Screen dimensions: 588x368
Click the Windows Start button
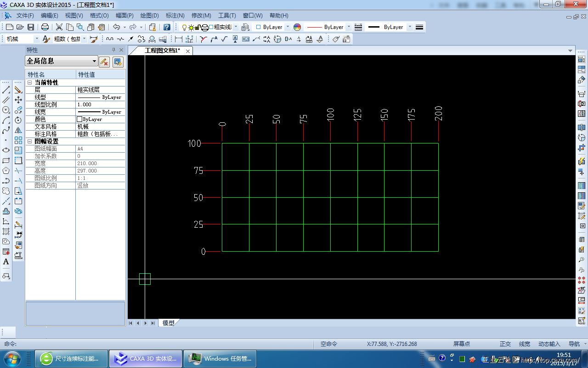12,358
